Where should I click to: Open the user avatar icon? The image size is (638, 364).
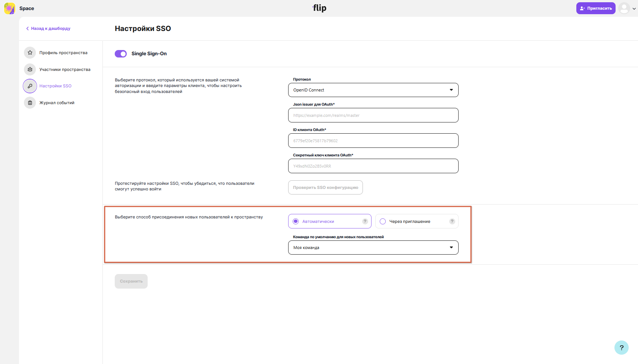click(624, 8)
